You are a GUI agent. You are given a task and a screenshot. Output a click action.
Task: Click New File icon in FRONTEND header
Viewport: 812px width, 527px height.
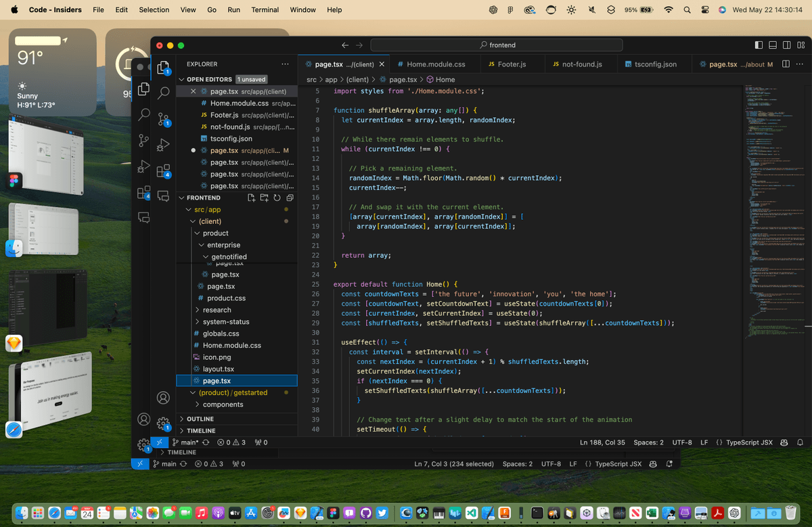tap(251, 198)
